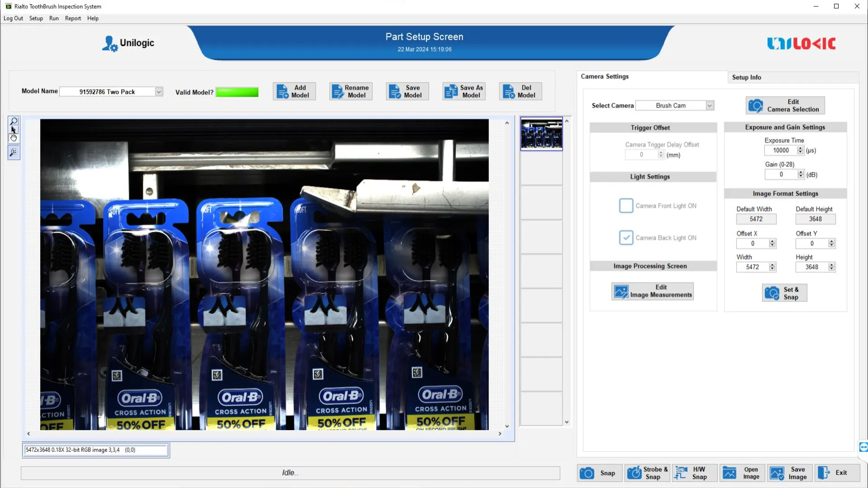Uncheck Camera Back Light ON
This screenshot has height=488, width=868.
[x=626, y=238]
